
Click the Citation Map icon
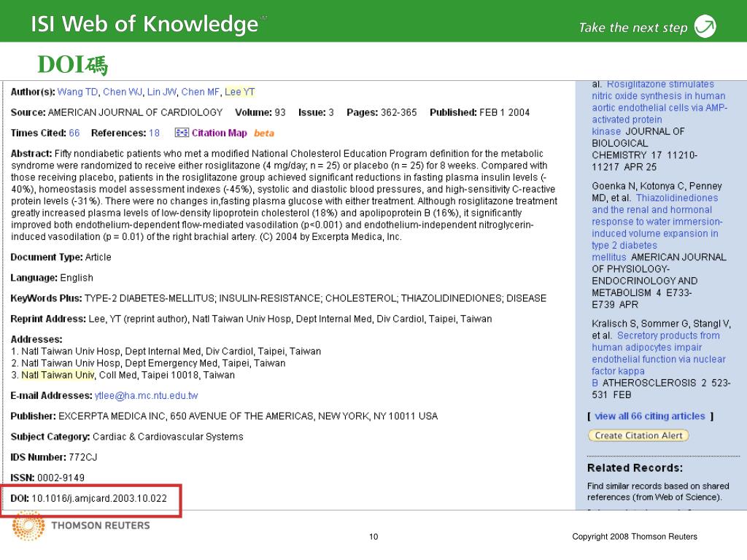(x=182, y=133)
